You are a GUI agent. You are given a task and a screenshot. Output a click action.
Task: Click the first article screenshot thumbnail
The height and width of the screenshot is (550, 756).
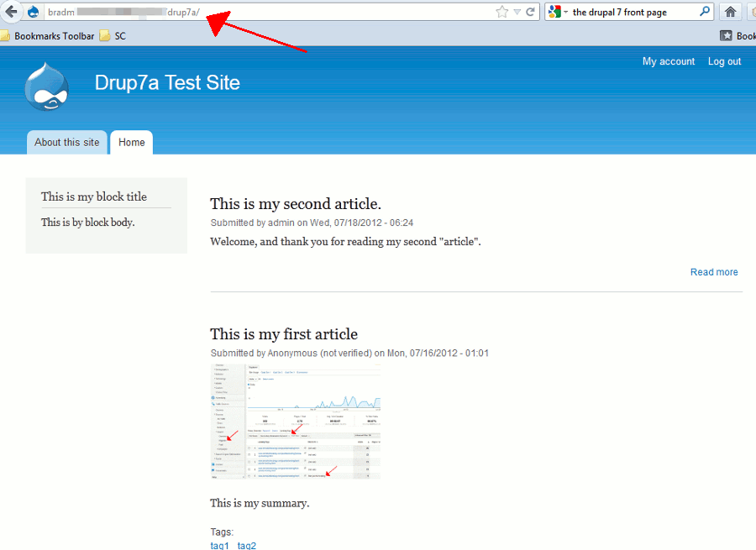[296, 422]
